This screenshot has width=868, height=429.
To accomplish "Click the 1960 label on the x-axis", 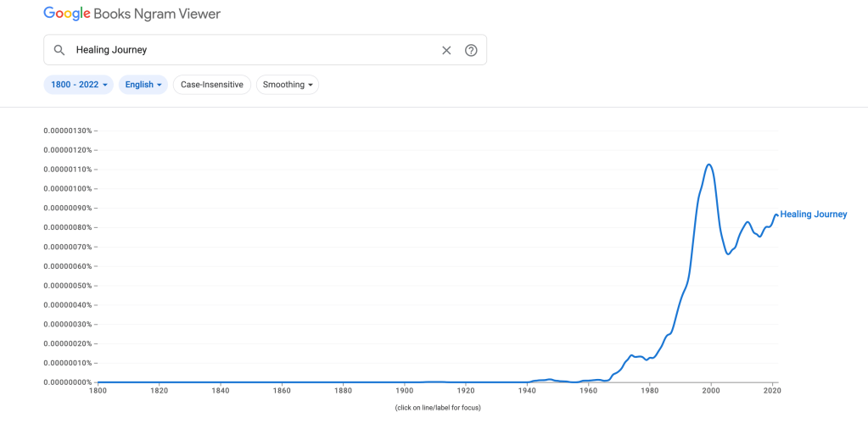I will pos(588,391).
